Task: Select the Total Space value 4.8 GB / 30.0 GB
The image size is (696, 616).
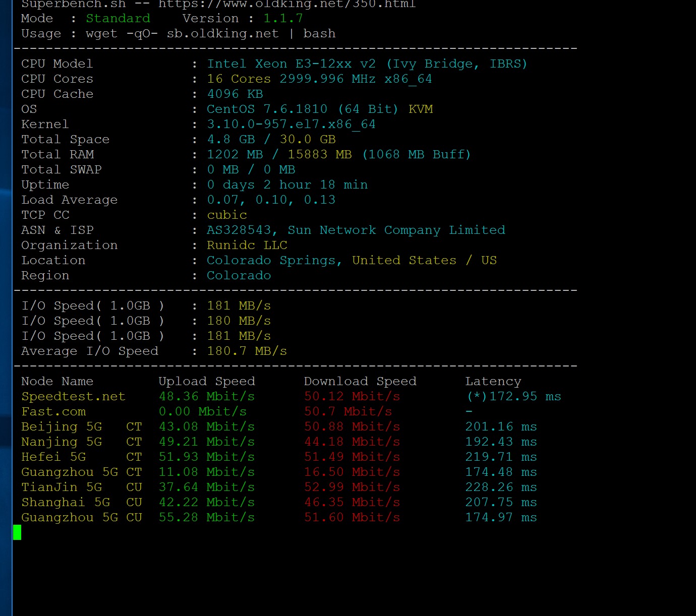Action: coord(271,140)
